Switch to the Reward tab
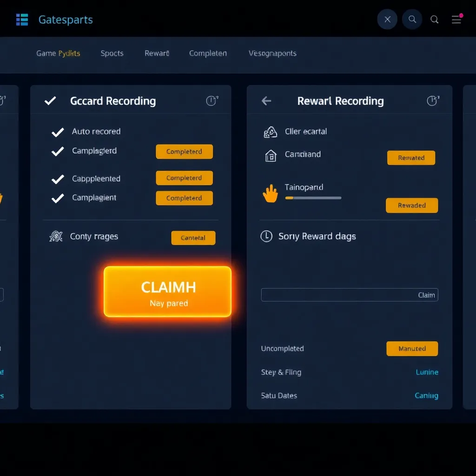This screenshot has height=476, width=476. pyautogui.click(x=157, y=53)
